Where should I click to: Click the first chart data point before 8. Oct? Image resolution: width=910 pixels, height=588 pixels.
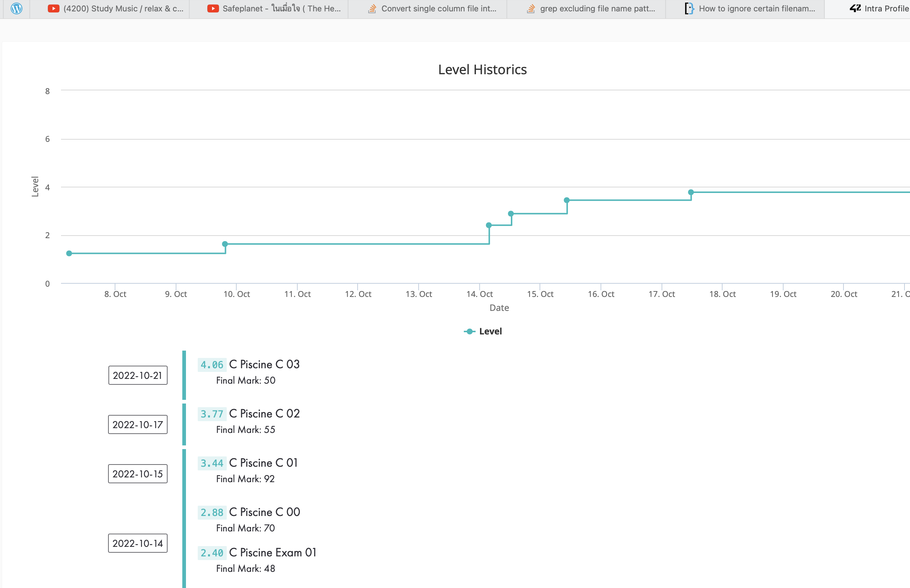pyautogui.click(x=69, y=254)
